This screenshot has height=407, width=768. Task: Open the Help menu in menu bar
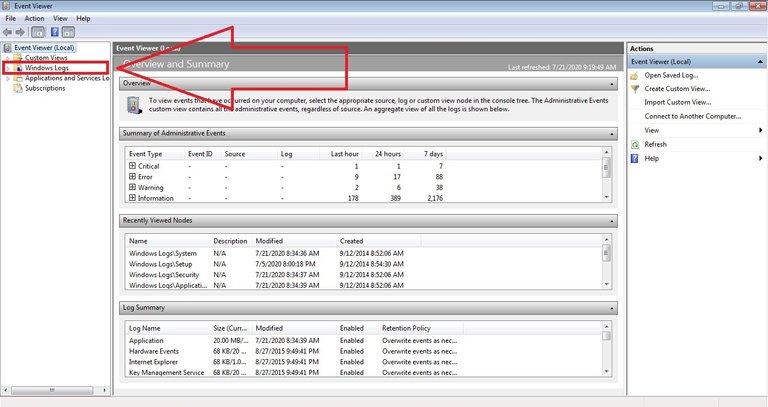[x=83, y=19]
